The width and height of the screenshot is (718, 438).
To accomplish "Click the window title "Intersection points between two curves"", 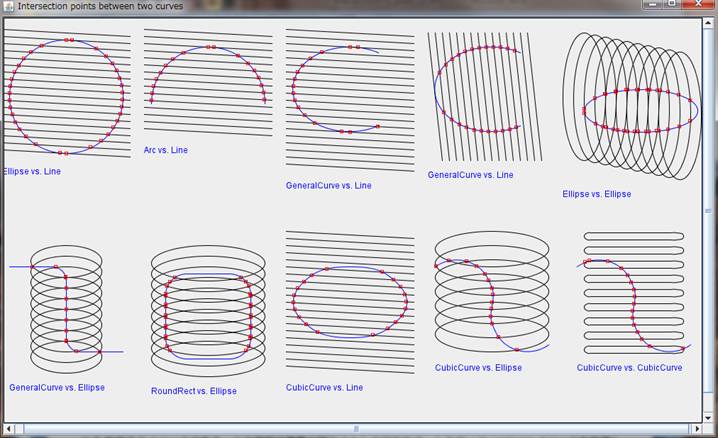I will [x=100, y=6].
